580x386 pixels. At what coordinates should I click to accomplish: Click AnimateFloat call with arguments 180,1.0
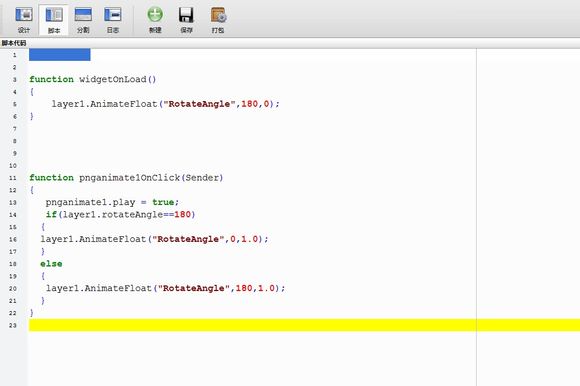(x=165, y=288)
